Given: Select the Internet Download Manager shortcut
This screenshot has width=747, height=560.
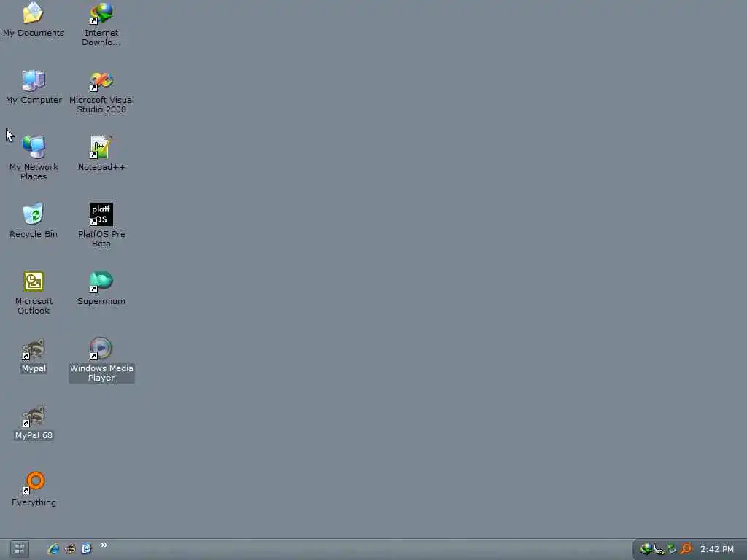Looking at the screenshot, I should pos(101,24).
